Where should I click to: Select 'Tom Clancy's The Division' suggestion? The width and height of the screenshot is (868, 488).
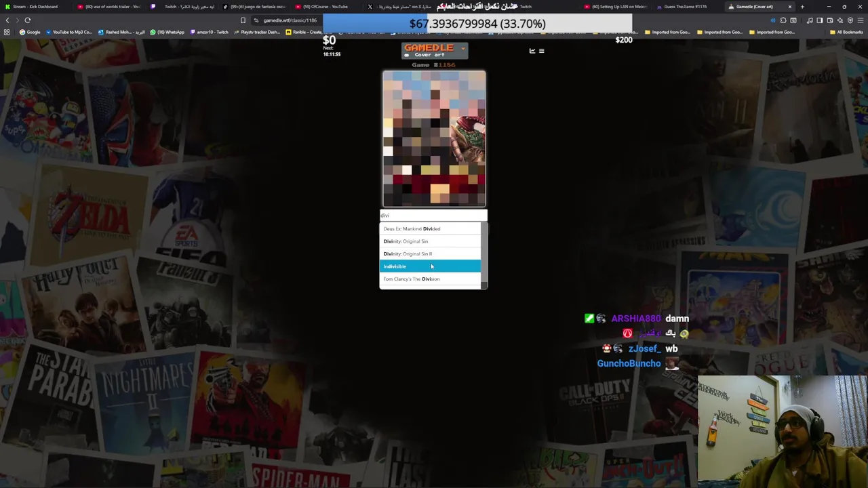(x=430, y=279)
